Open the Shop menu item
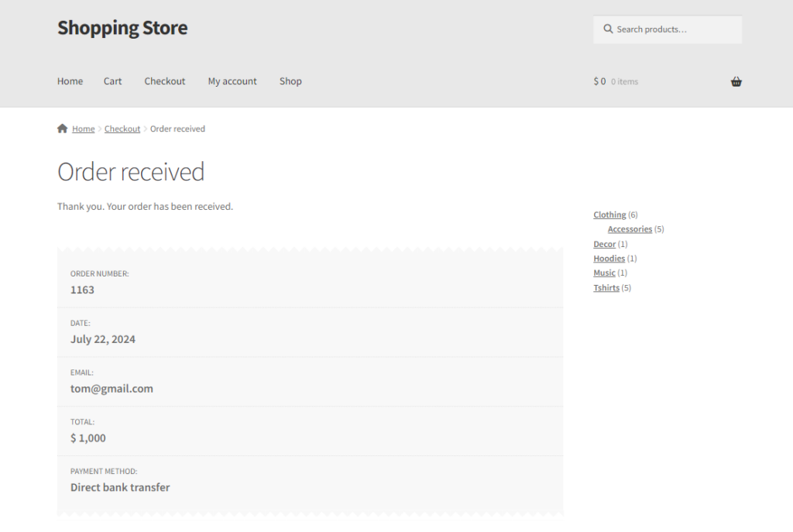The height and width of the screenshot is (532, 793). pyautogui.click(x=290, y=81)
